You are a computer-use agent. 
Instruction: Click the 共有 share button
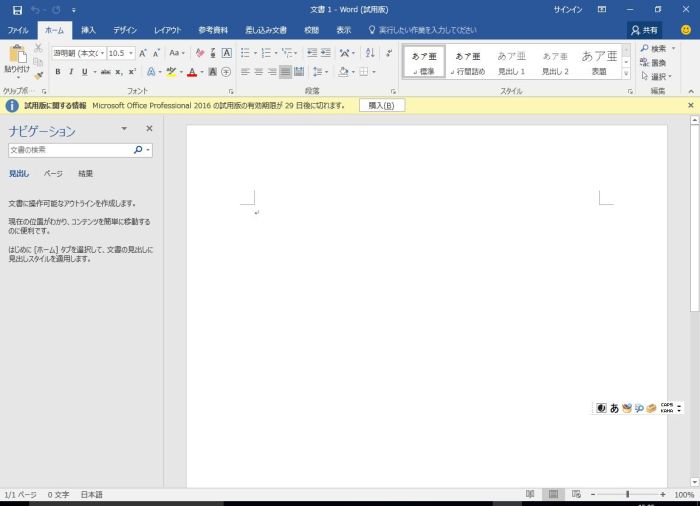point(645,30)
